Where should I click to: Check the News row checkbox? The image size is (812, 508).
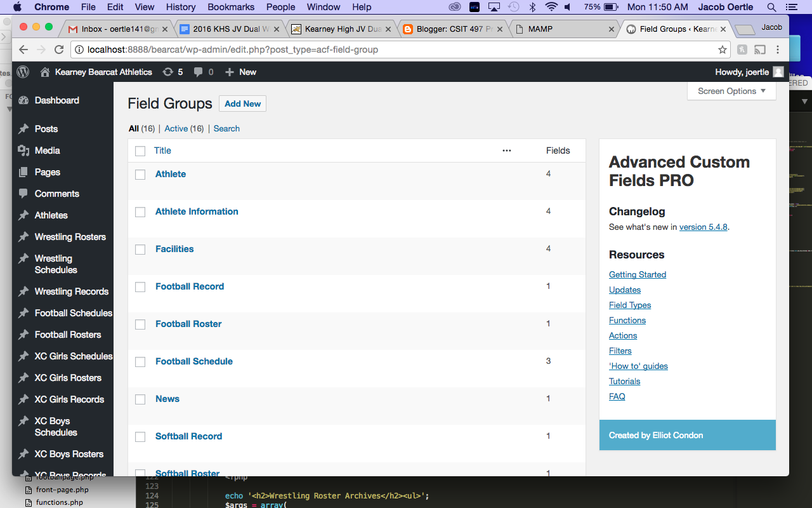coord(140,399)
